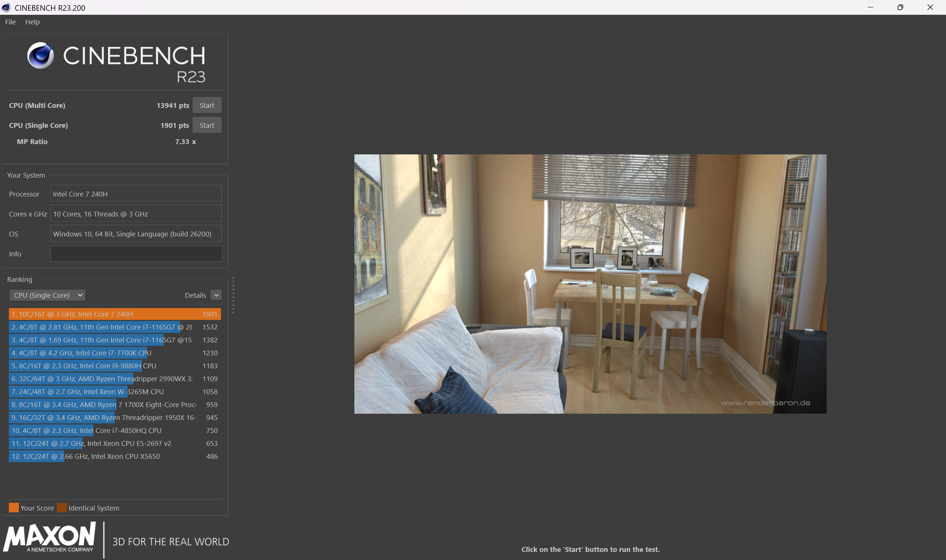
Task: Click the rendered room preview image
Action: click(590, 284)
